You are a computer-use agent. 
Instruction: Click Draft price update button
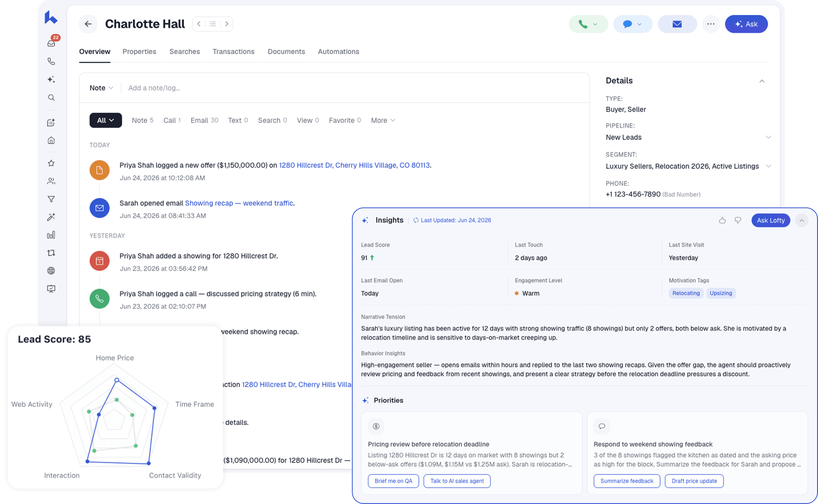click(x=694, y=481)
